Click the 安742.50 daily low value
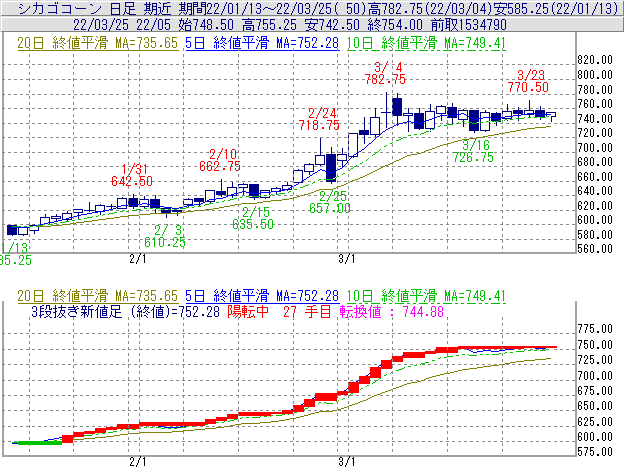 [332, 25]
